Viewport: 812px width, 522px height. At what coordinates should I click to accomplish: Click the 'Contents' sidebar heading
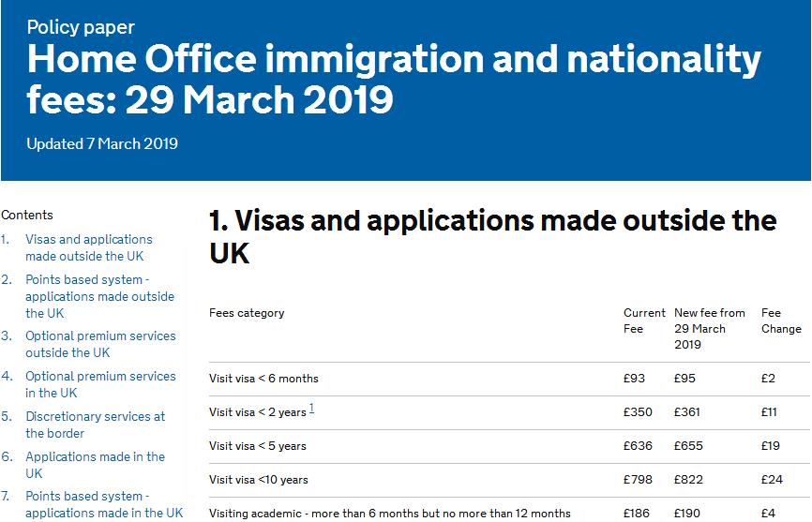[27, 215]
